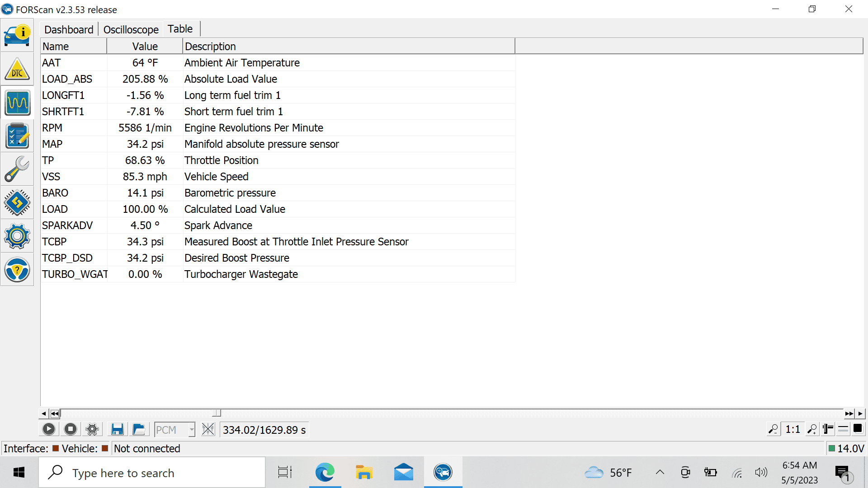
Task: Click the taskbar search box
Action: click(x=152, y=473)
